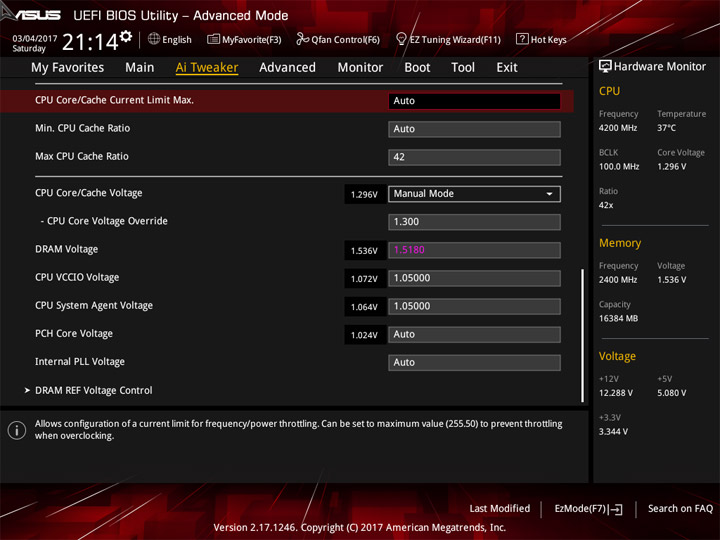
Task: Click the 5.080 V reading
Action: click(x=671, y=393)
